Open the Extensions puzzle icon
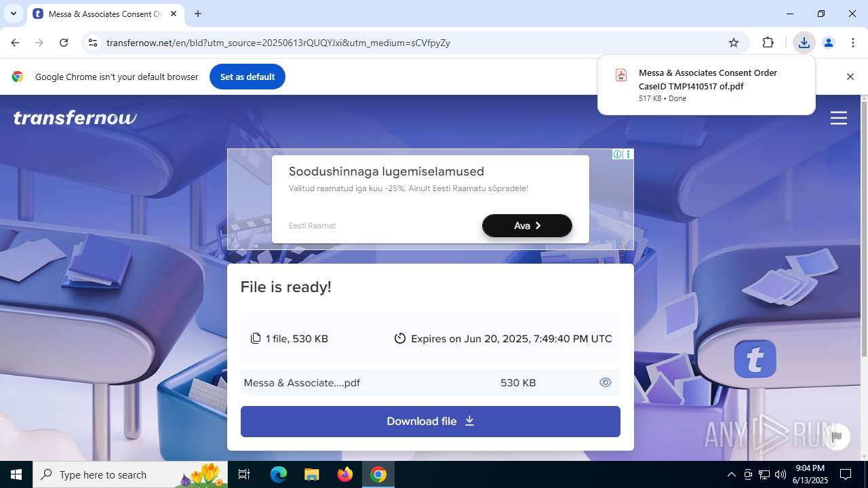The width and height of the screenshot is (868, 488). [x=768, y=43]
